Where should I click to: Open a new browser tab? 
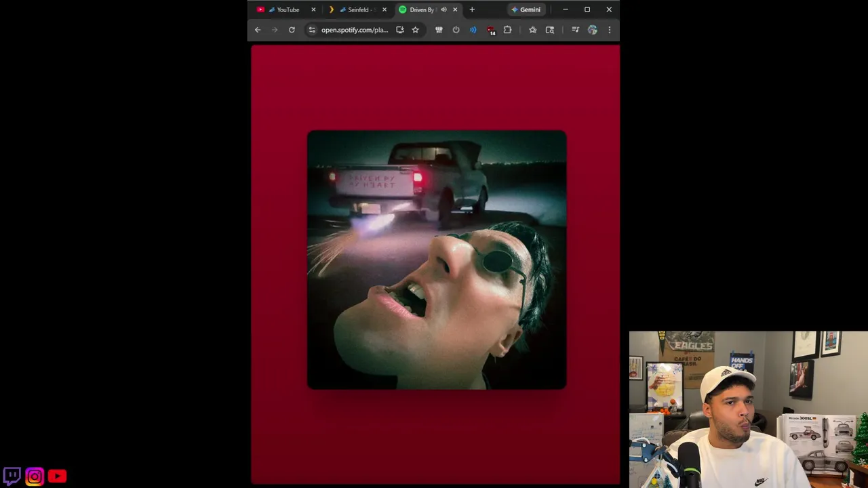(472, 9)
